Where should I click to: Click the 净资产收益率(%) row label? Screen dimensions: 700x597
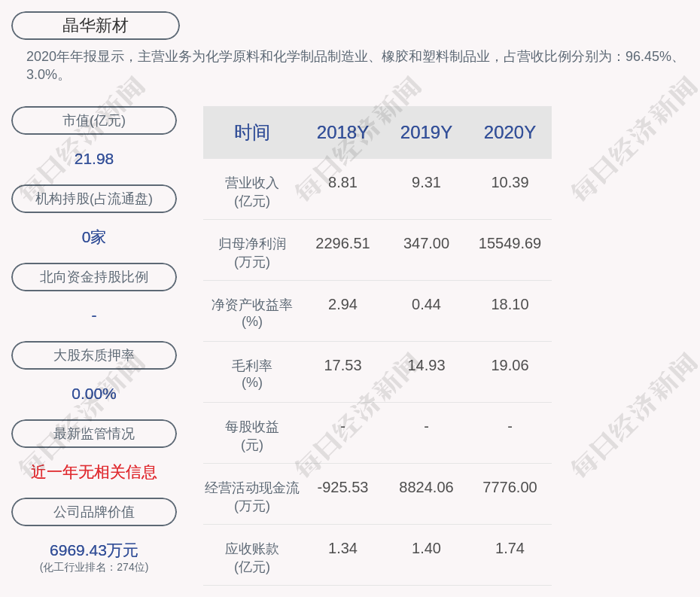252,313
